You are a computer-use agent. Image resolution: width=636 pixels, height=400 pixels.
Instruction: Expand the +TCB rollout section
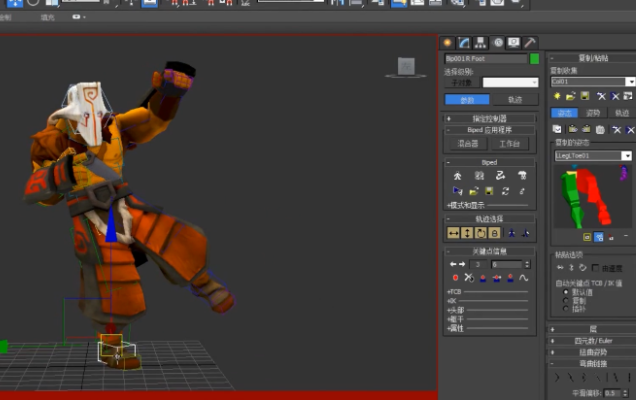tap(455, 291)
